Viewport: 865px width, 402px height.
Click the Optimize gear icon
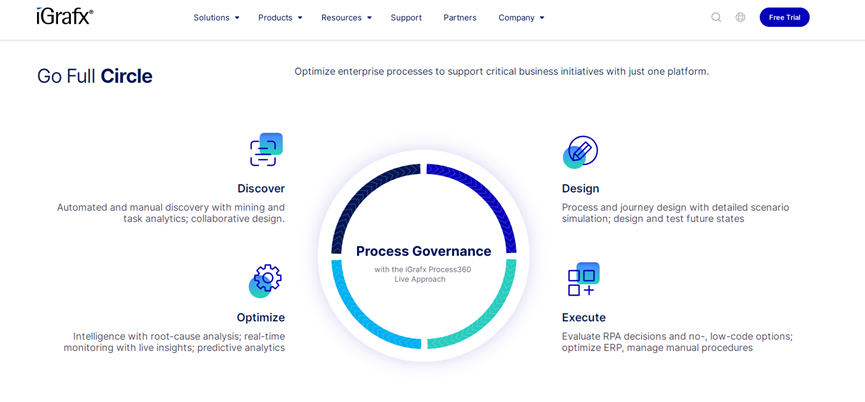pos(265,281)
